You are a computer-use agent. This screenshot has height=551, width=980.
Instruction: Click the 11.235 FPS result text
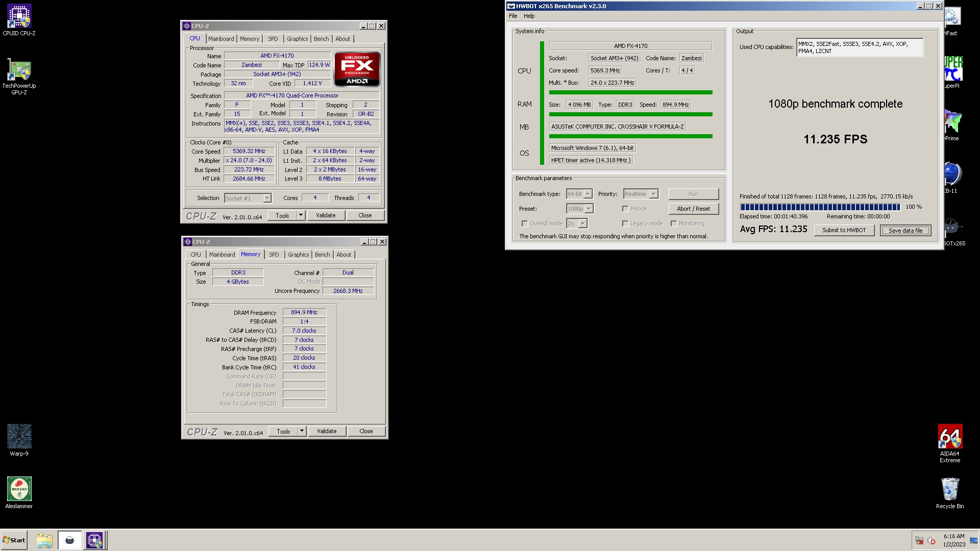click(835, 139)
